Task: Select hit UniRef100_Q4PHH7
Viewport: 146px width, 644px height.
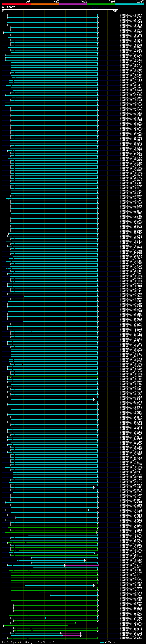Action: coord(131,618)
